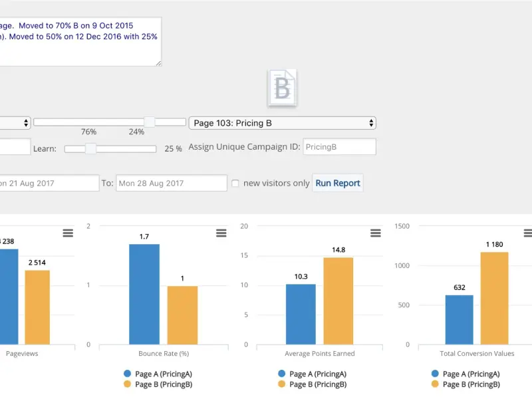The height and width of the screenshot is (399, 532).
Task: Toggle Page A legend in Bounce Rate chart
Action: point(158,374)
